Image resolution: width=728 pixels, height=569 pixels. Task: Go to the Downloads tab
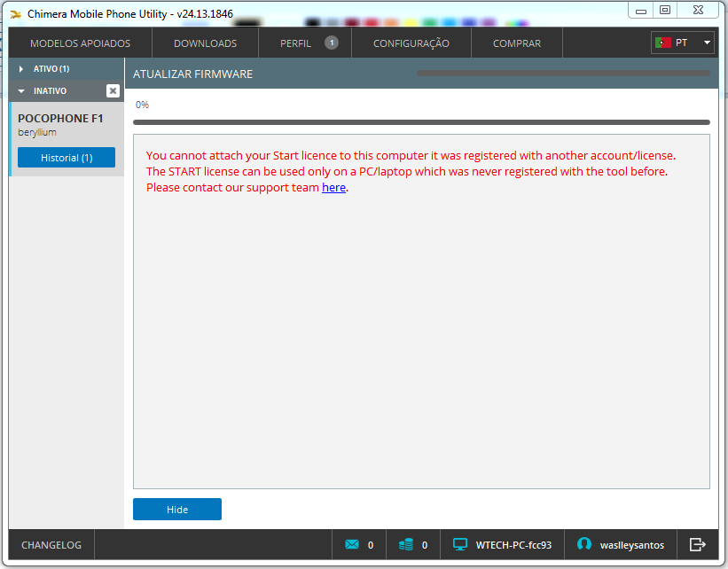point(205,43)
